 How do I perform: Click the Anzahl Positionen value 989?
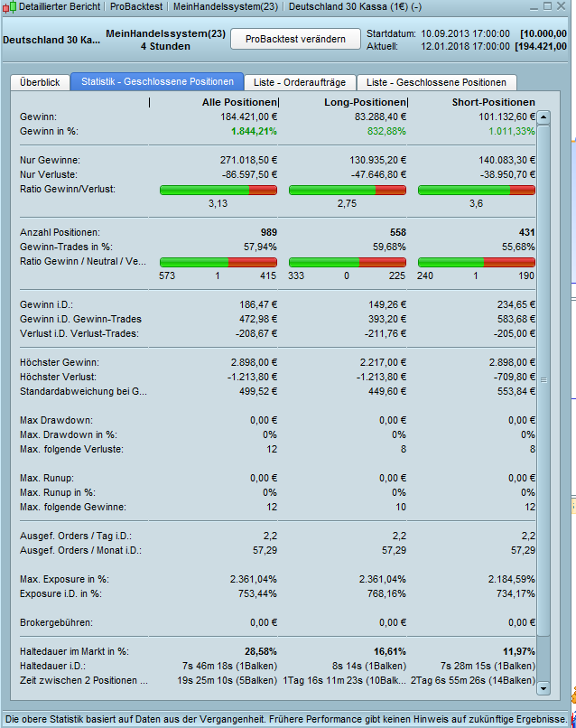coord(269,232)
